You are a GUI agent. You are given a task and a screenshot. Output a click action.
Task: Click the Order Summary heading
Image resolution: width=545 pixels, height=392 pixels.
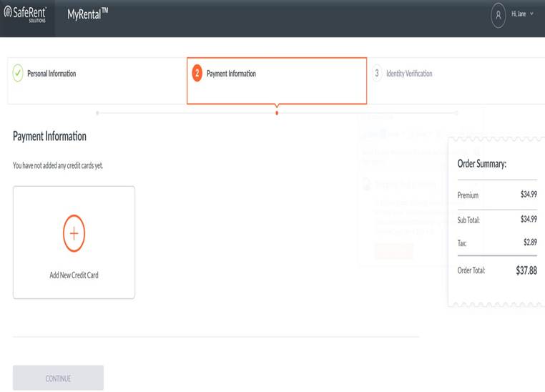click(482, 164)
